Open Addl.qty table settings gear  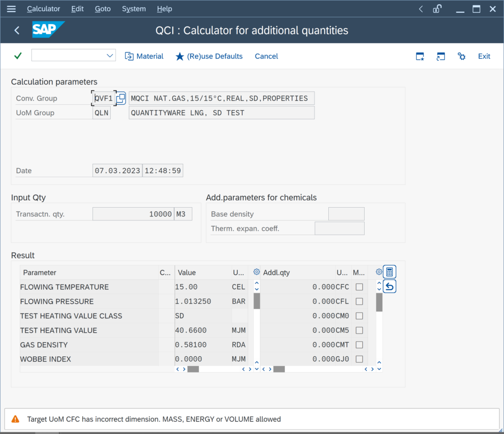click(379, 272)
